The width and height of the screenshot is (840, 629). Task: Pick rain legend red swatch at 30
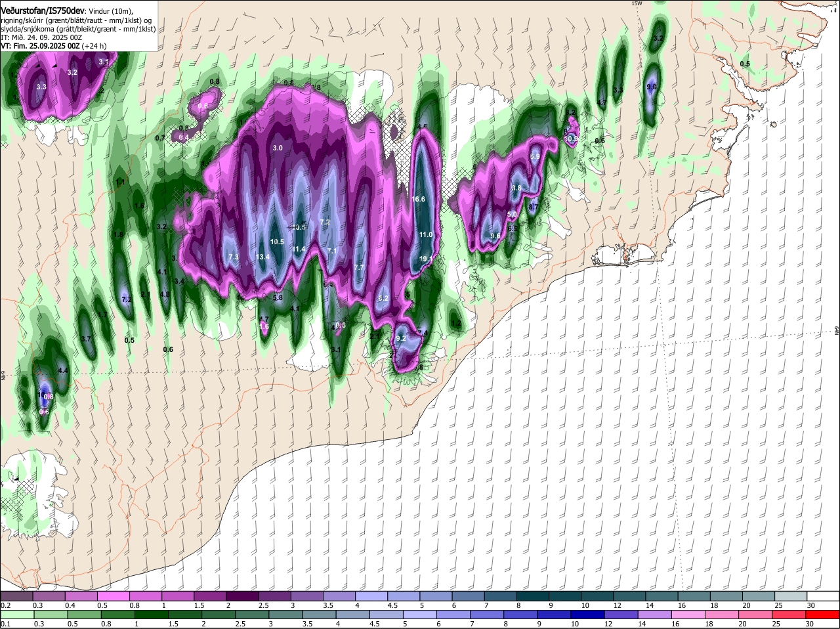pos(824,615)
